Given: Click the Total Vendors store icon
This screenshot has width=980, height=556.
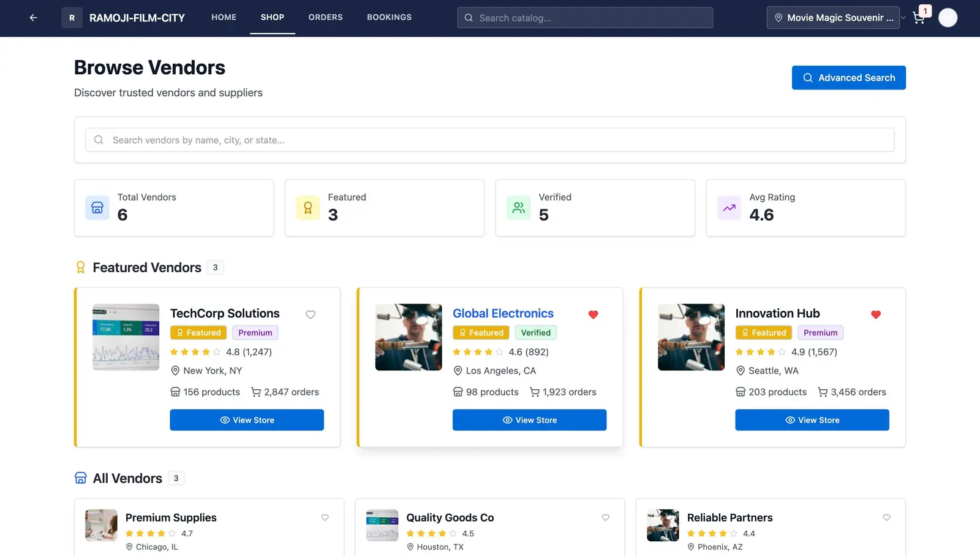Looking at the screenshot, I should coord(97,208).
